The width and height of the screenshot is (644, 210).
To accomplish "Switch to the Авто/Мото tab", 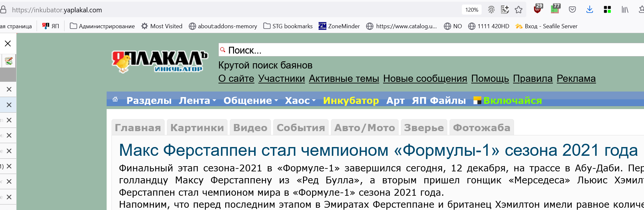I will point(365,128).
